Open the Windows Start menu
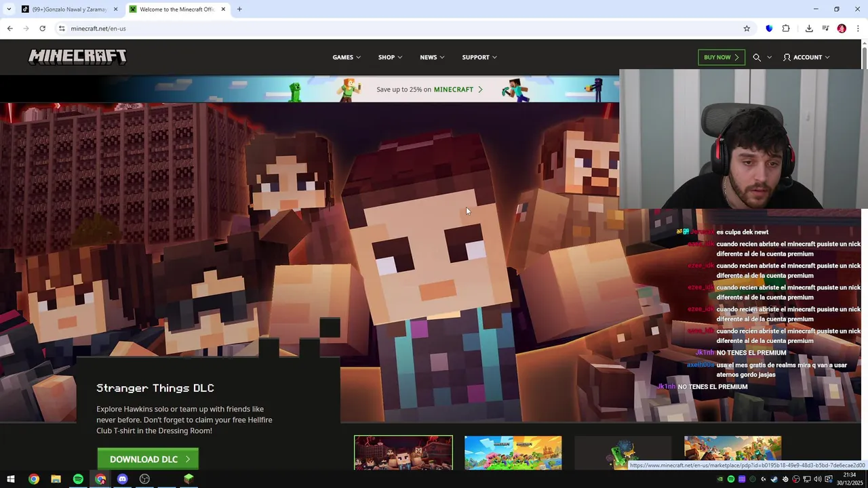Viewport: 868px width, 488px height. click(x=11, y=479)
